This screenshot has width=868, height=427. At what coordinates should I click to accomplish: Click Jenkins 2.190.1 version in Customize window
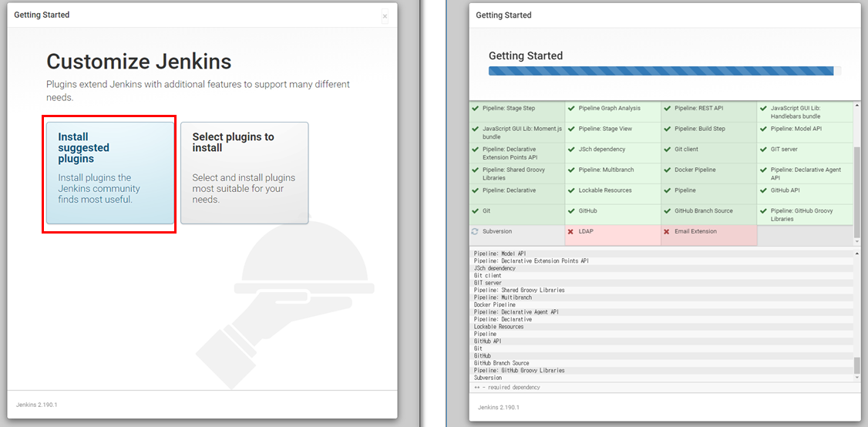click(36, 405)
